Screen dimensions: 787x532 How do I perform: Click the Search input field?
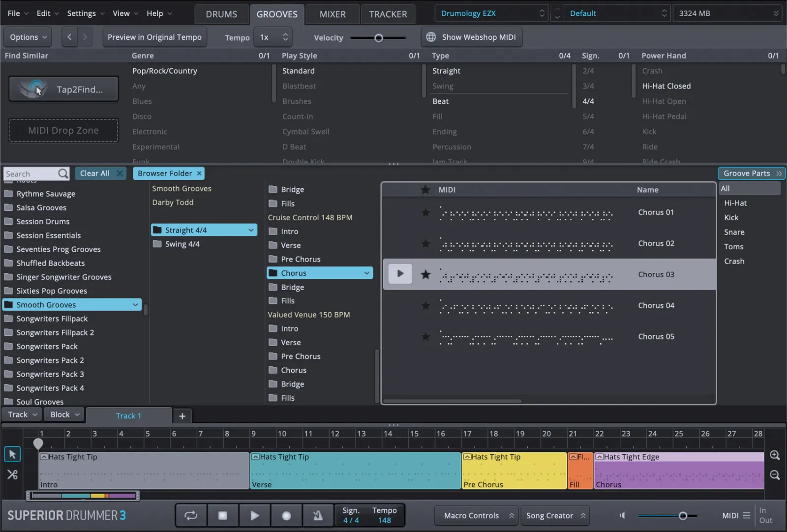tap(30, 174)
